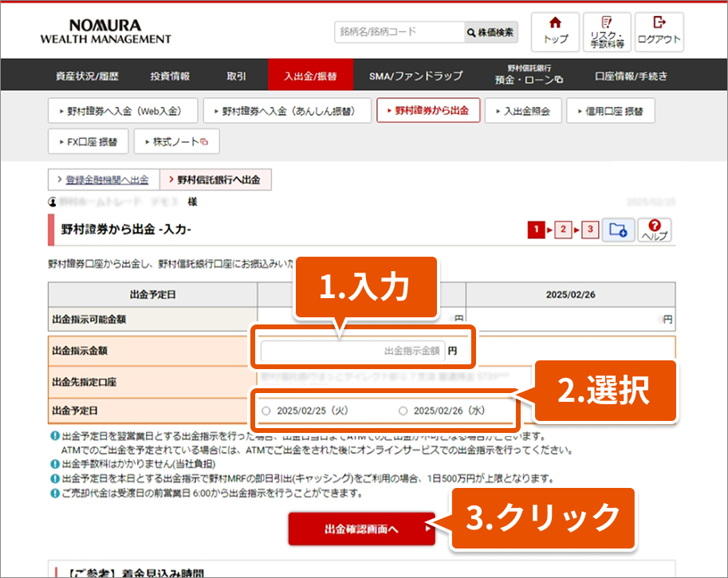The image size is (728, 578).
Task: Click the step 2 indicator box
Action: 563,230
